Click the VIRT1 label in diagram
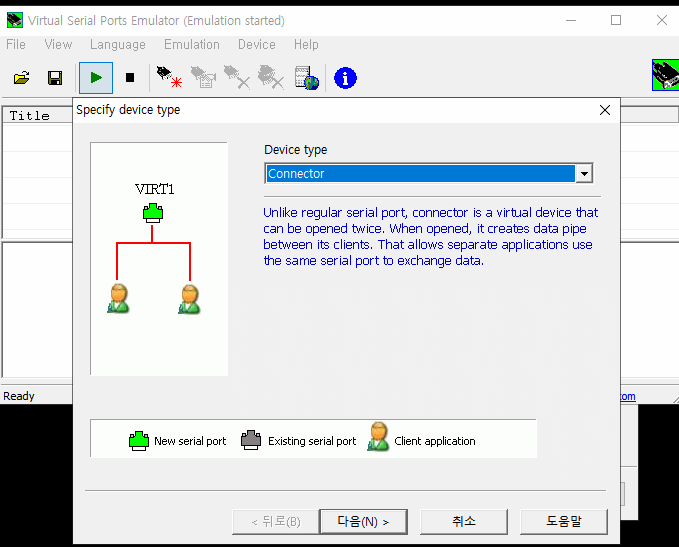 tap(155, 189)
